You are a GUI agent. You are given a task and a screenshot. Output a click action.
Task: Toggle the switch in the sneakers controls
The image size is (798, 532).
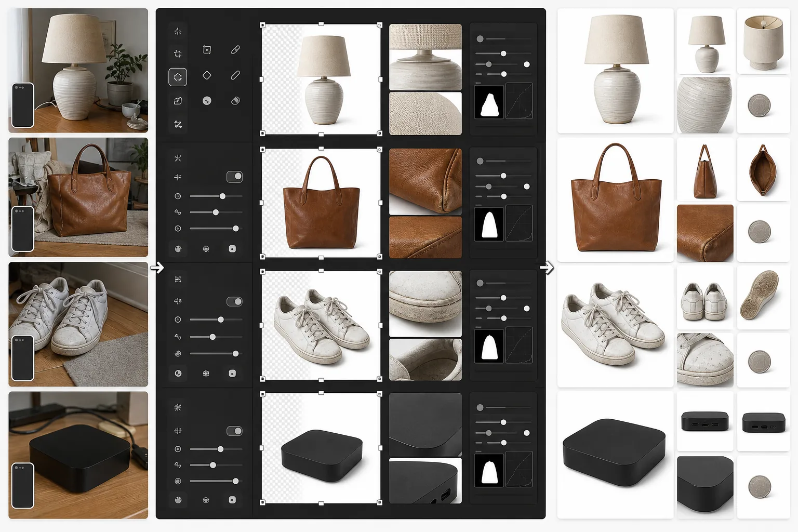coord(234,301)
